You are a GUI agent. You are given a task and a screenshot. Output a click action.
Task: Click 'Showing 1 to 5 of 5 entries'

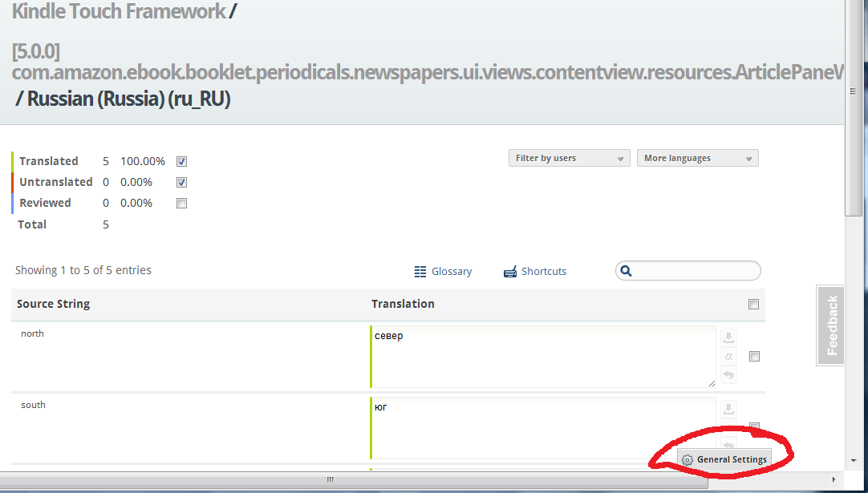[83, 271]
